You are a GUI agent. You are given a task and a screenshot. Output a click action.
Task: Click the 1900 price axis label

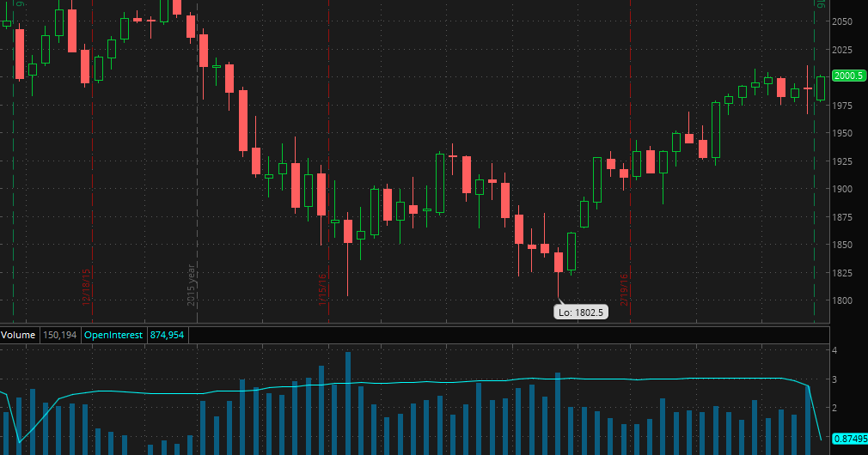842,189
